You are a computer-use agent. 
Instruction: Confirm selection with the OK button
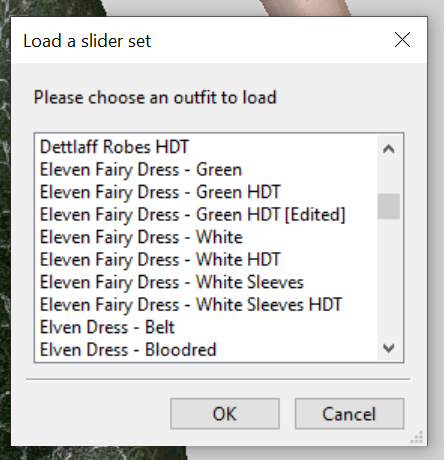click(225, 414)
